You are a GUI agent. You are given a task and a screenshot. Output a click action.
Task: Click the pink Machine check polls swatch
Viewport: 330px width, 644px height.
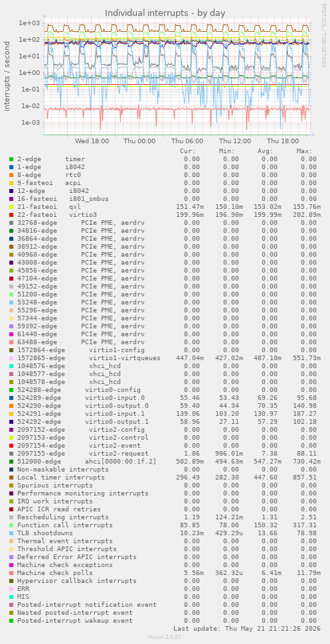click(11, 573)
